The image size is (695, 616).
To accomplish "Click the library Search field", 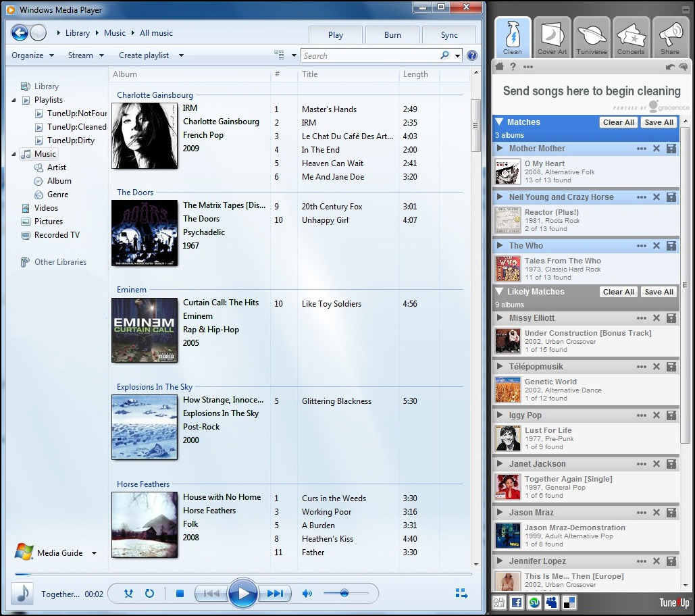I will tap(371, 56).
